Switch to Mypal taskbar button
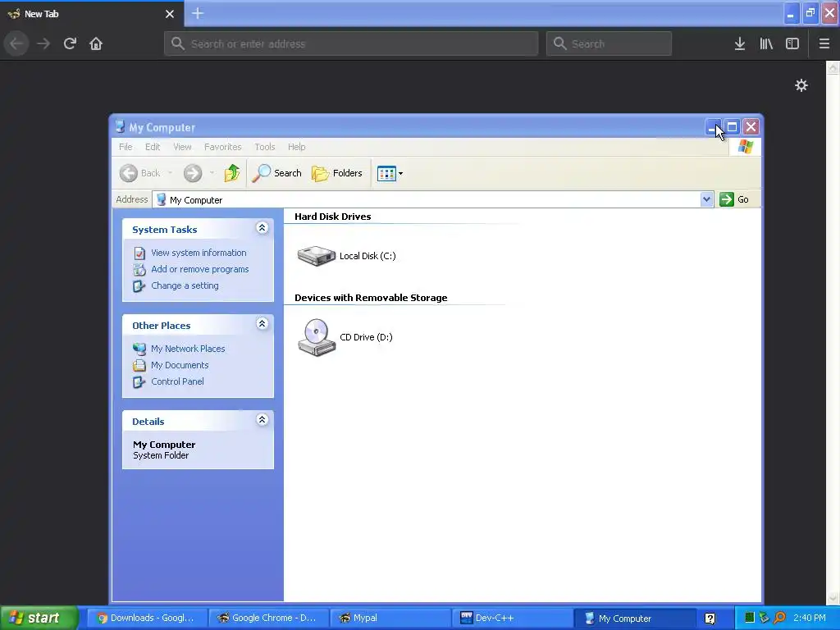 (x=389, y=619)
